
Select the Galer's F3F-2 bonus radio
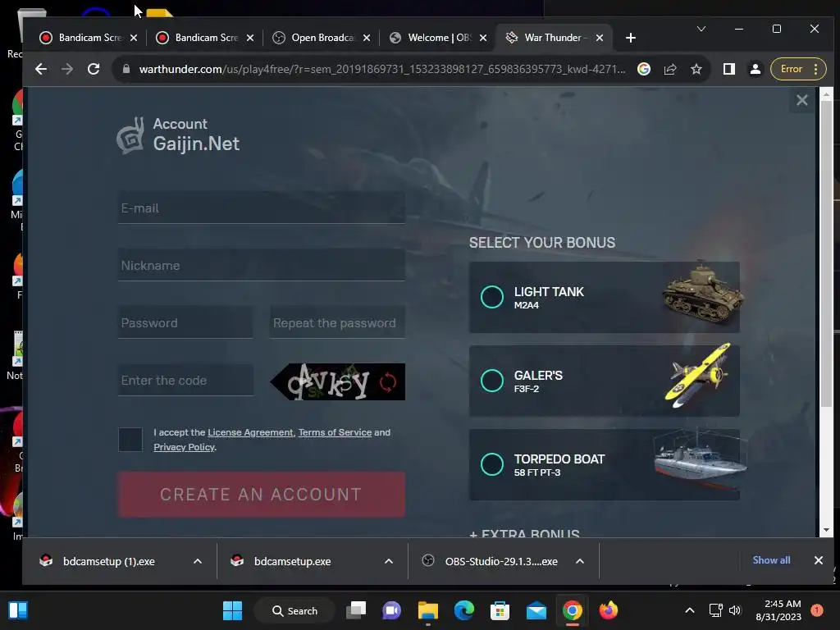492,381
